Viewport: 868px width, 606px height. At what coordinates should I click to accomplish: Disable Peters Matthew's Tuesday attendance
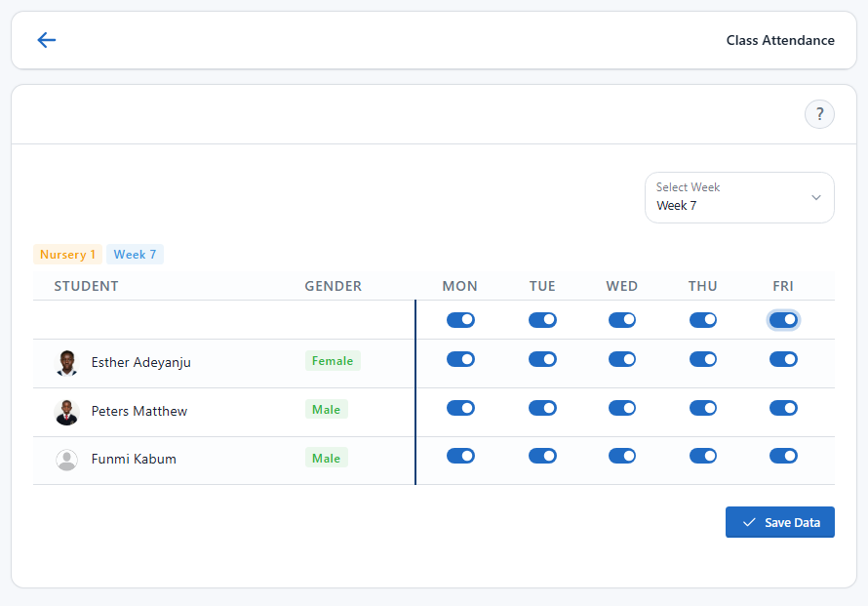[542, 408]
